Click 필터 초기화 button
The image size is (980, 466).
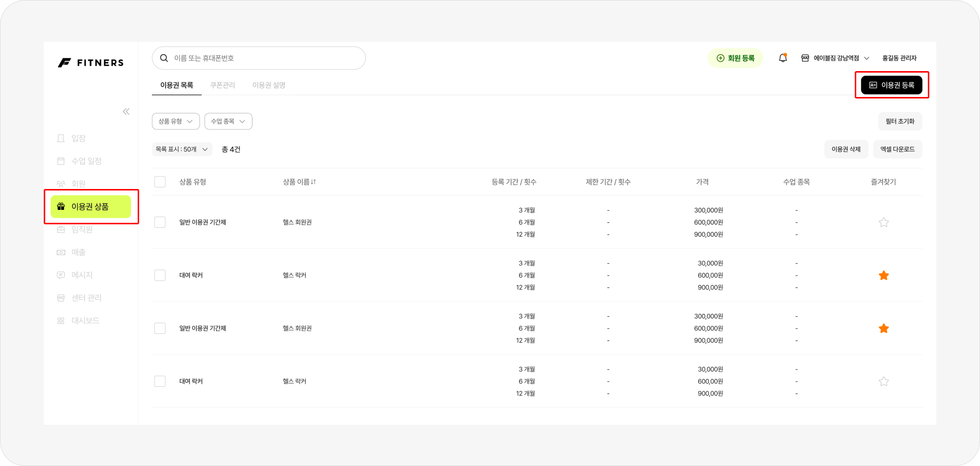900,121
